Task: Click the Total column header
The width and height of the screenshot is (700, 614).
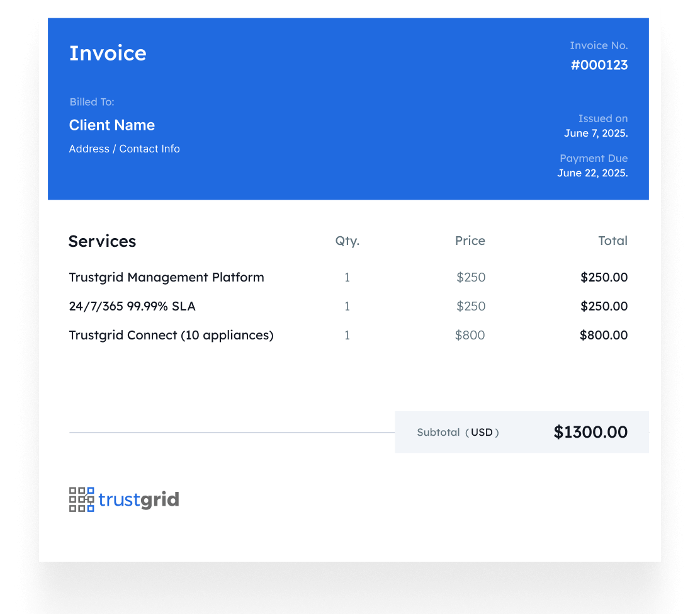Action: coord(613,241)
